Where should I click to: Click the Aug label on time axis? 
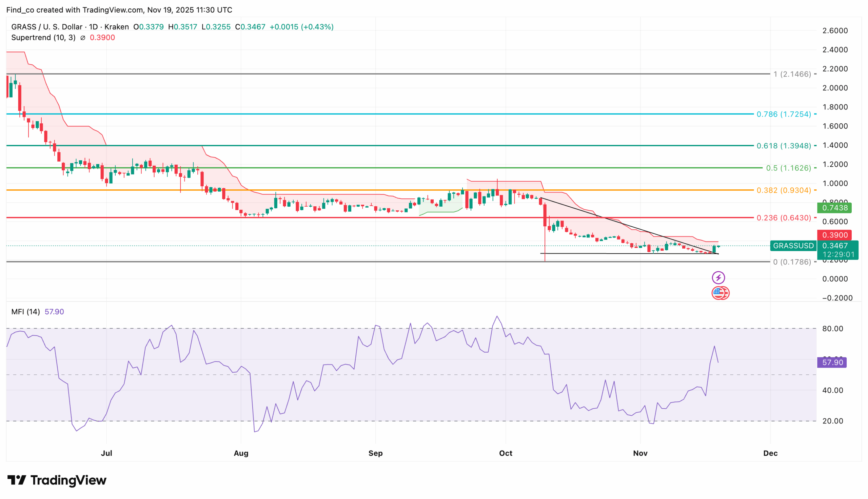point(241,453)
